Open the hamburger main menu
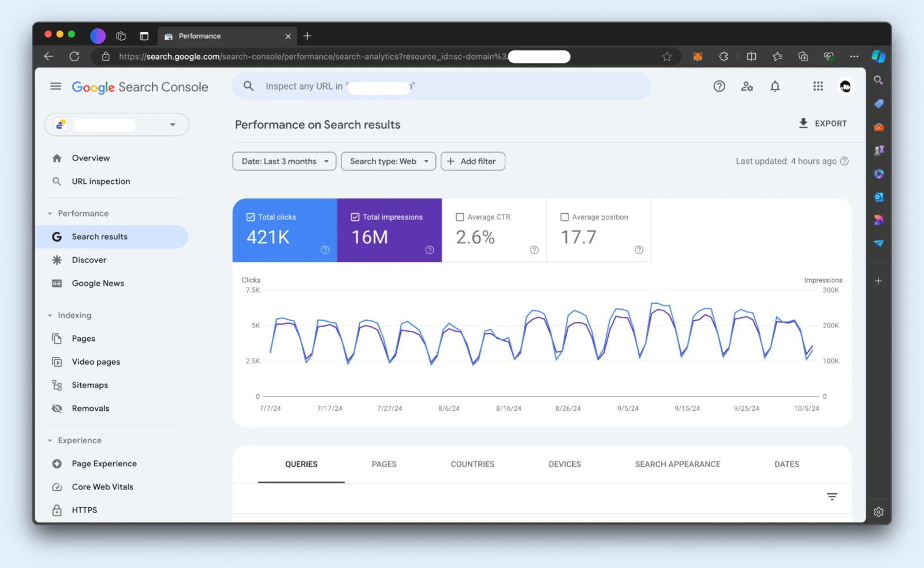The width and height of the screenshot is (924, 568). coord(55,86)
